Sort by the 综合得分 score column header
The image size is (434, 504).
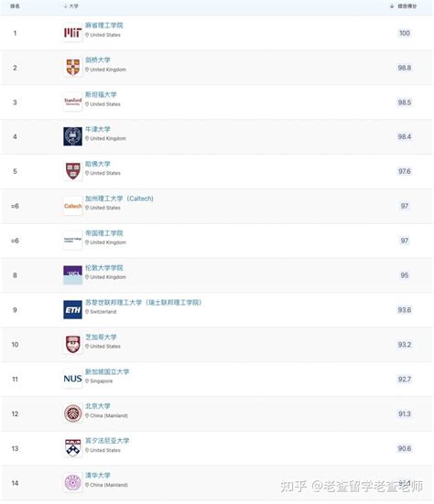point(404,6)
